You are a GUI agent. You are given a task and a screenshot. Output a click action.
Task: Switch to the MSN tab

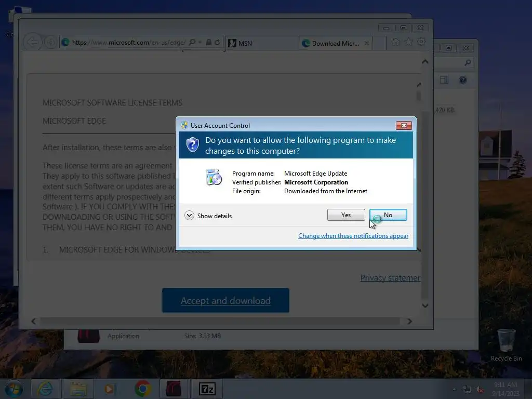[x=262, y=43]
